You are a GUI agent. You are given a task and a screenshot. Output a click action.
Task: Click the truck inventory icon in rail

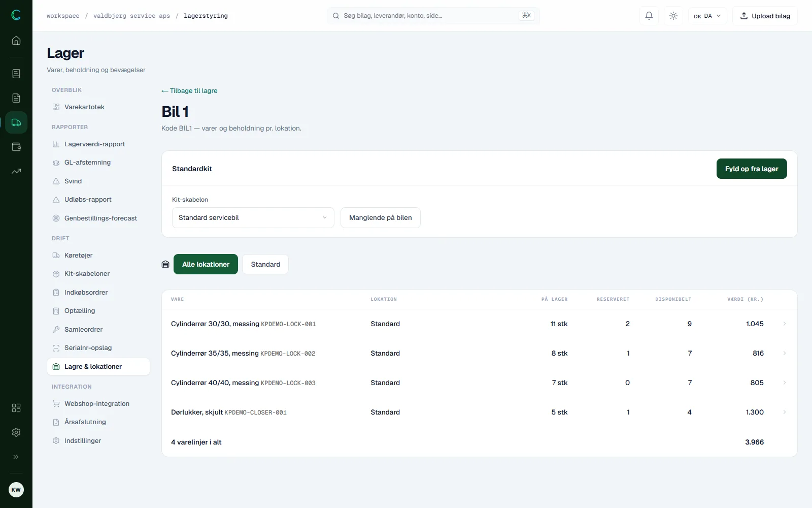click(16, 122)
